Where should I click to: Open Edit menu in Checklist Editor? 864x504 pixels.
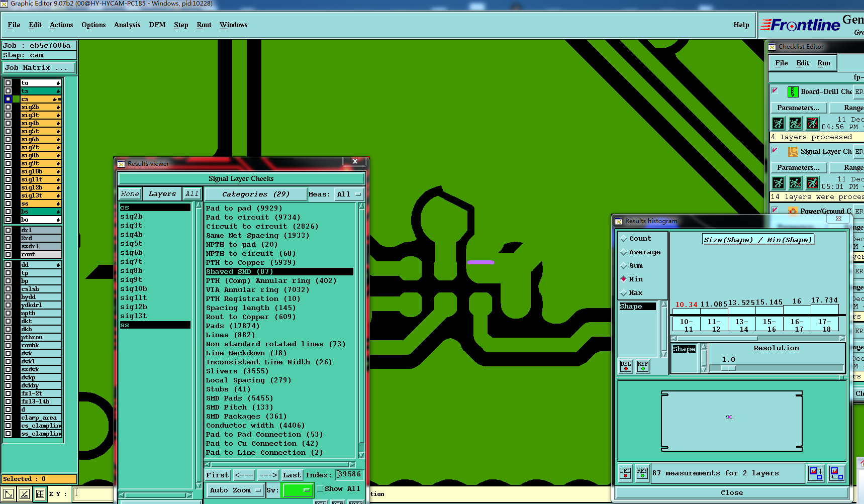[x=803, y=63]
